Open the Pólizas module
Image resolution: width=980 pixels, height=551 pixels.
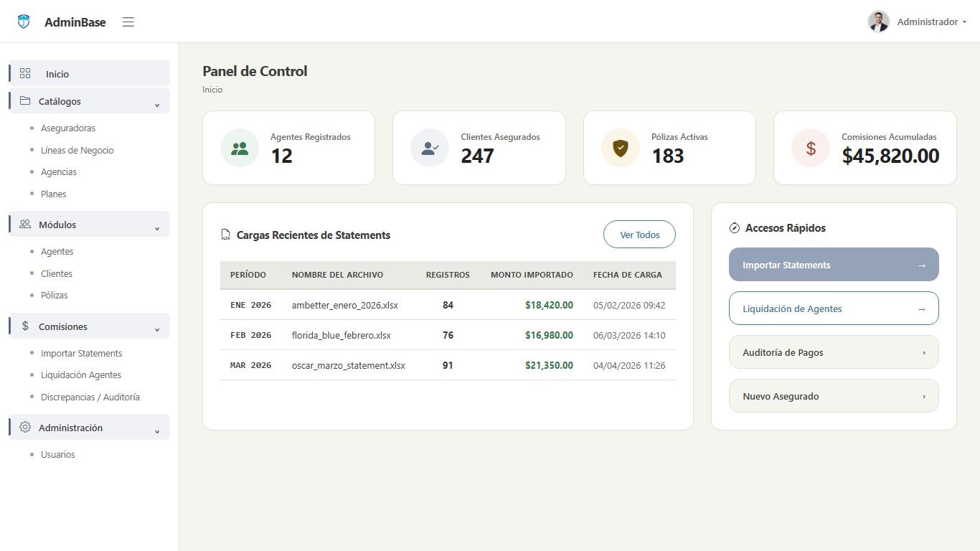tap(55, 296)
